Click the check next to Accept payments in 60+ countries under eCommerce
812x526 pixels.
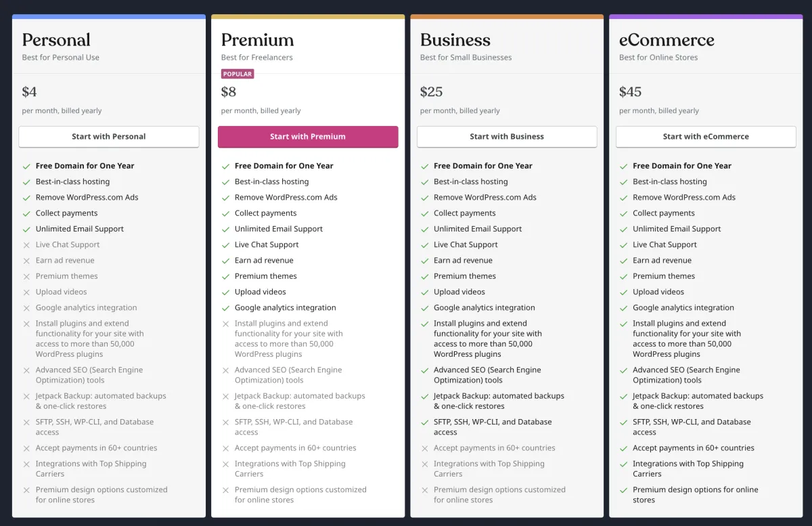tap(623, 447)
